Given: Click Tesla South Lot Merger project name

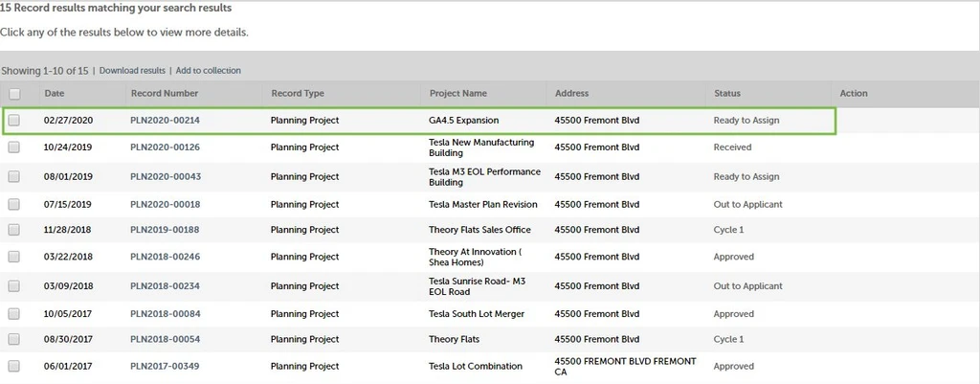Looking at the screenshot, I should coord(477,313).
